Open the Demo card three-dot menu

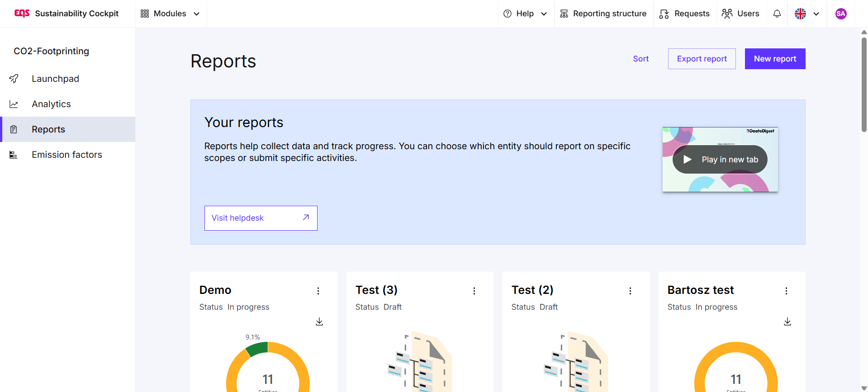pos(318,291)
